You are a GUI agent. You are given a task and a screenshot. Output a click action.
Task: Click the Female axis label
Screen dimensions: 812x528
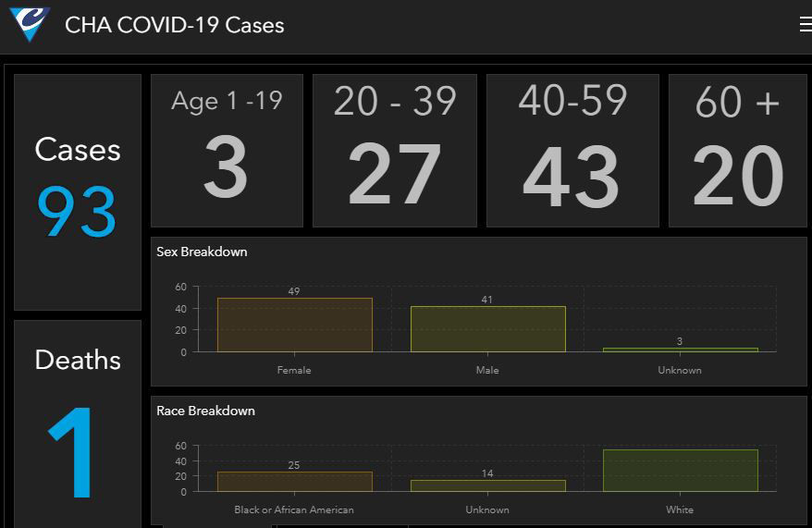[294, 370]
